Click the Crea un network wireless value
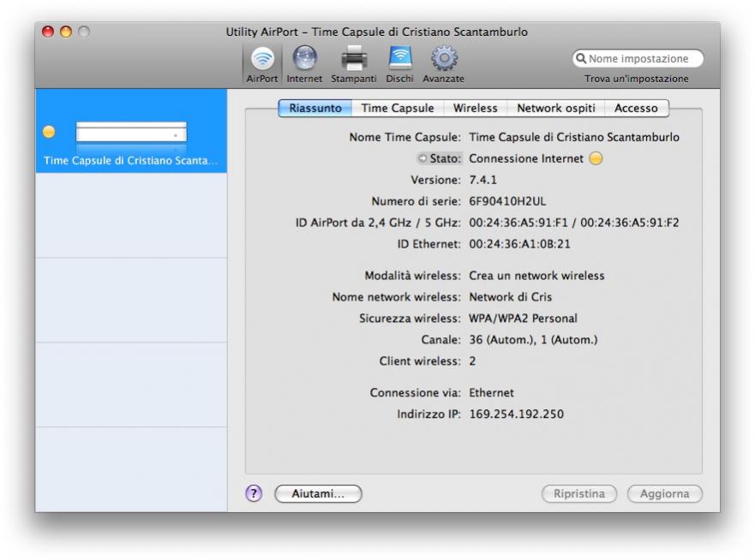This screenshot has width=755, height=560. [x=536, y=276]
